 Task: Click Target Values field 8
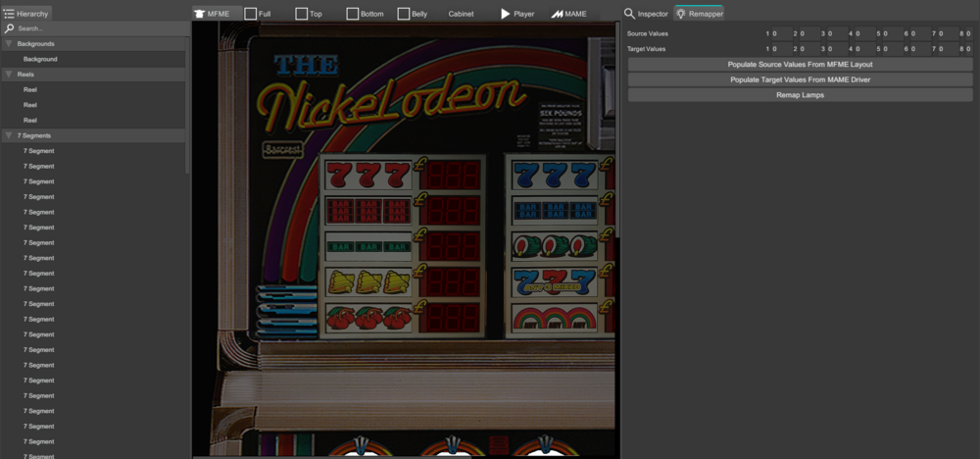pos(969,49)
